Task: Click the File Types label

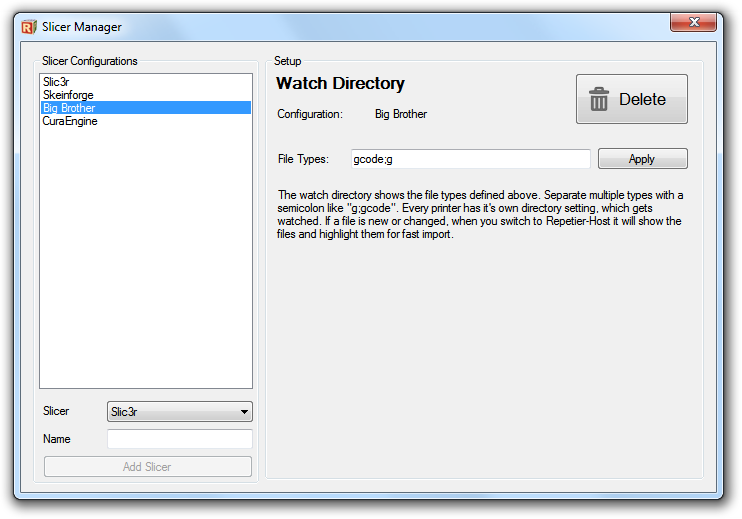Action: [x=303, y=159]
